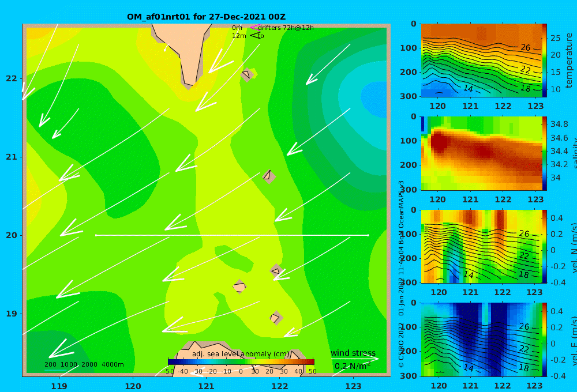Open the vel. E section panel
The image size is (577, 392).
(481, 340)
